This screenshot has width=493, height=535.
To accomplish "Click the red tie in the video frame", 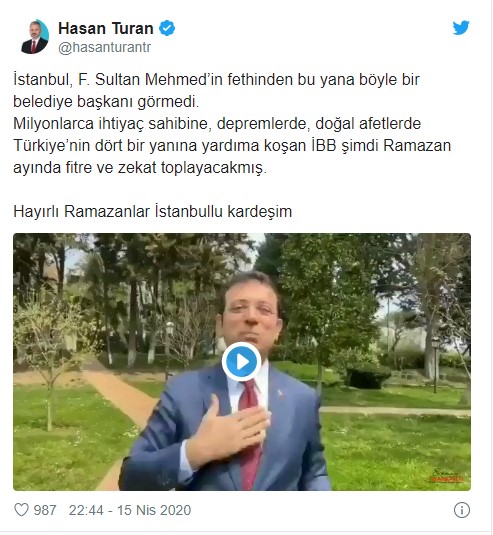I will (251, 433).
